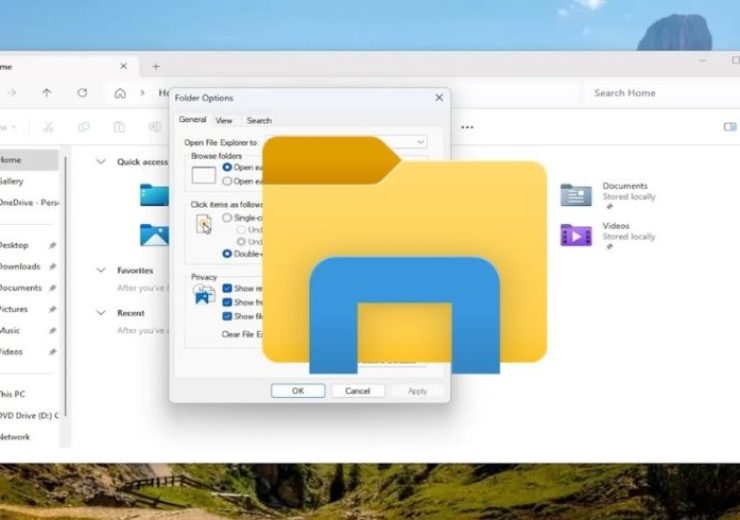This screenshot has height=520, width=740.
Task: Open Documents in sidebar
Action: pyautogui.click(x=23, y=287)
